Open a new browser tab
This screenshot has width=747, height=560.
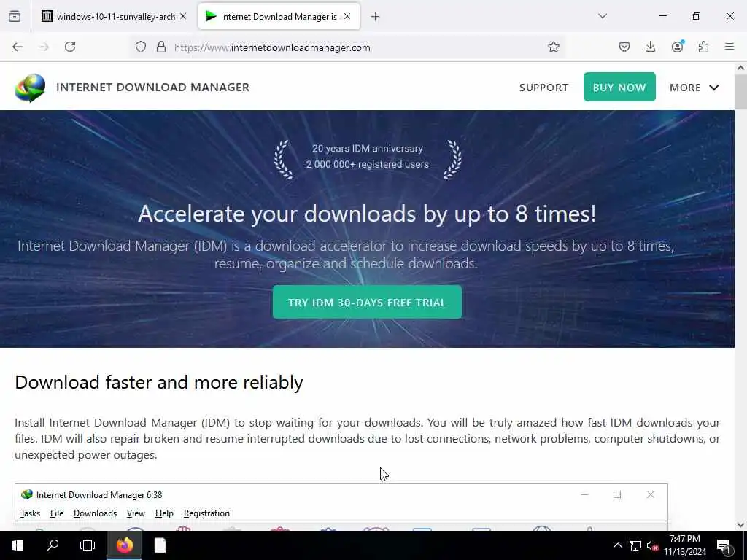pyautogui.click(x=376, y=17)
